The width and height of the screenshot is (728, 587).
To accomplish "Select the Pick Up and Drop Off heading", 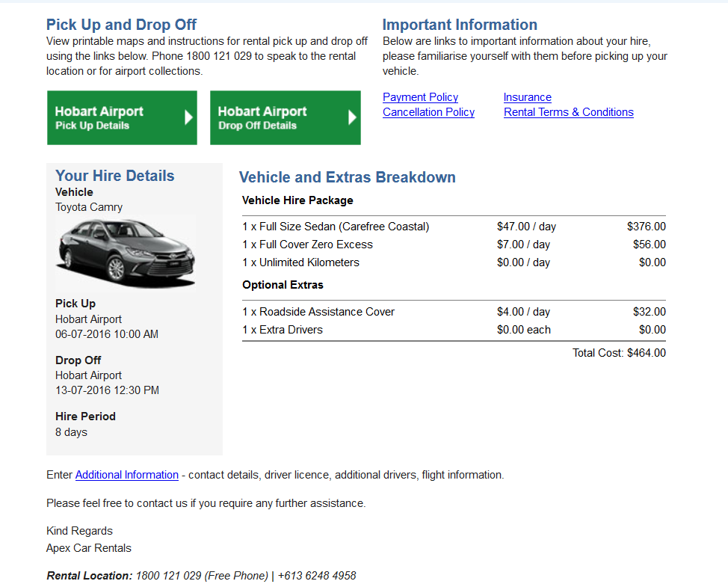I will [120, 25].
